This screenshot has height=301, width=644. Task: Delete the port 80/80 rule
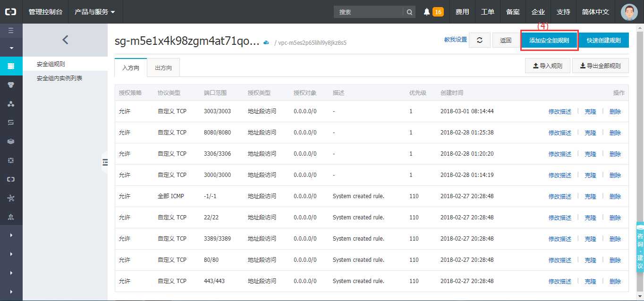(615, 260)
